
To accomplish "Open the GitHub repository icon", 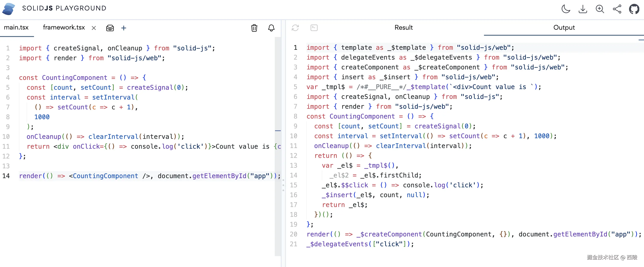I will [634, 9].
